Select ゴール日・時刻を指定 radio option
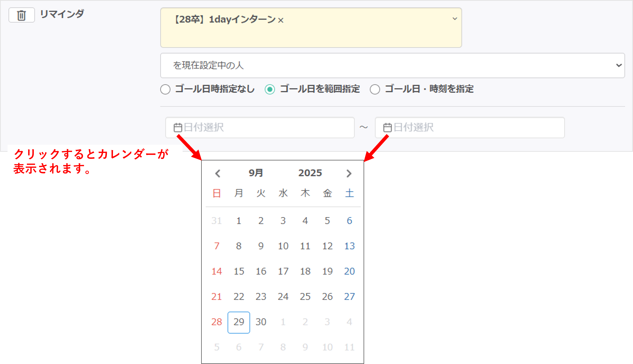The image size is (633, 364). tap(375, 89)
